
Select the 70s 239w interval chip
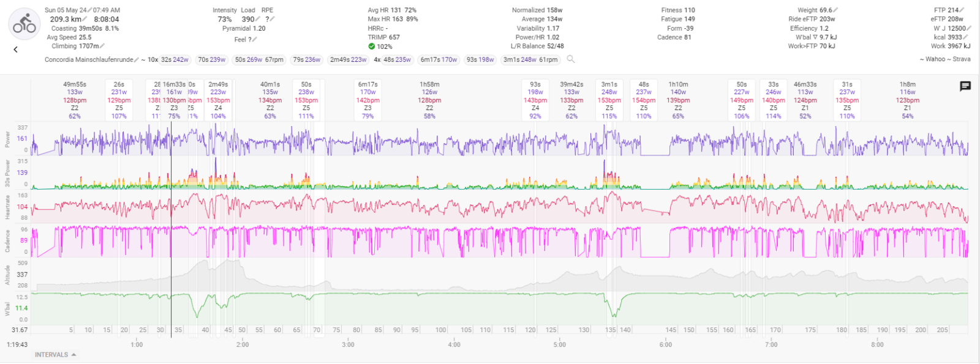pyautogui.click(x=212, y=60)
